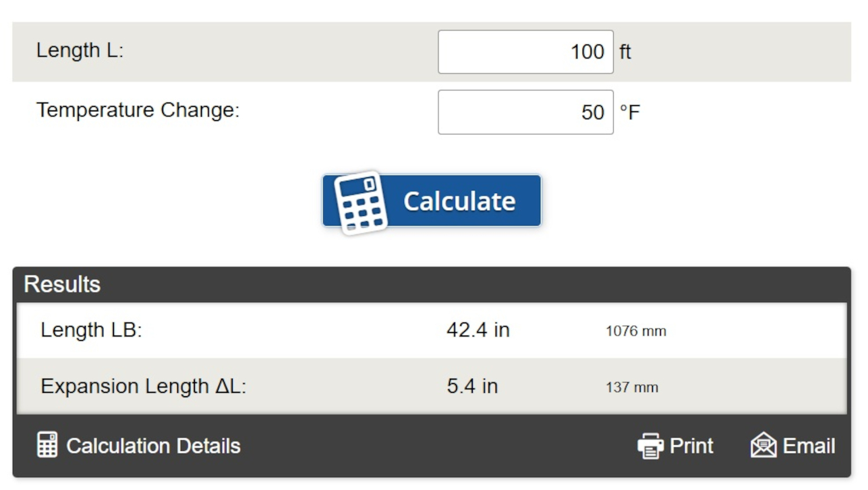This screenshot has height=490, width=868.
Task: Click the Calculation Details calculator icon
Action: 47,445
